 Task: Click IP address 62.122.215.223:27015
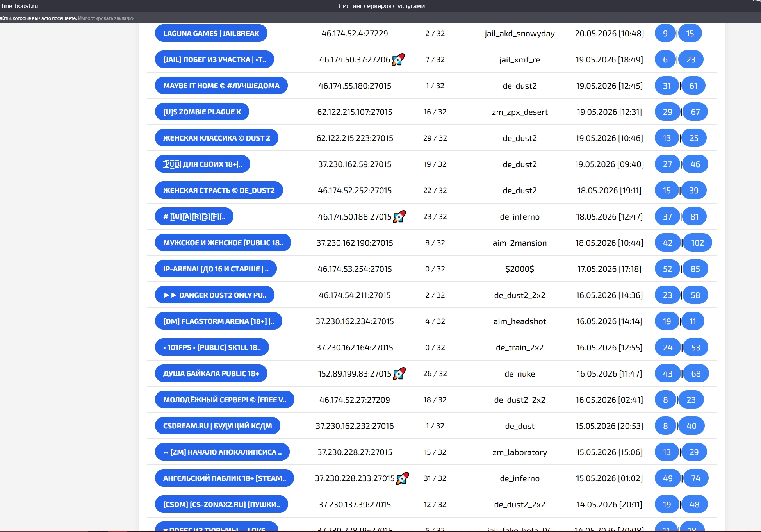[x=355, y=138]
